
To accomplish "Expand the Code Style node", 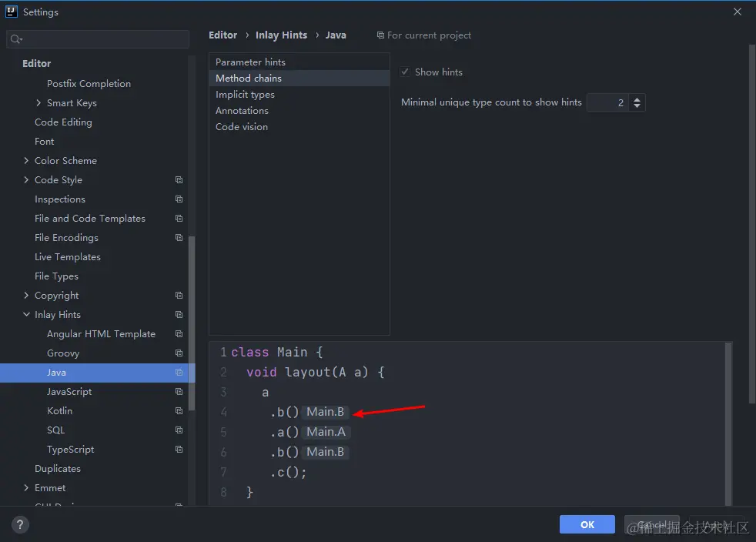I will tap(26, 180).
